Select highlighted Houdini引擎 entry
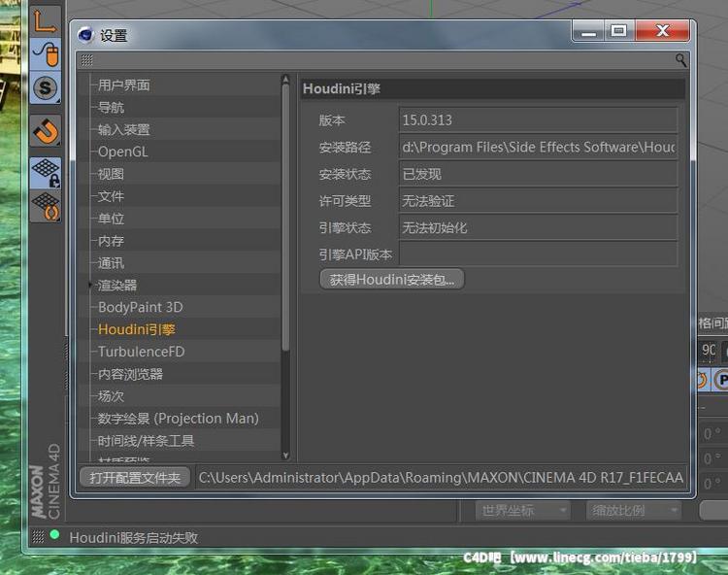728x575 pixels. [137, 329]
